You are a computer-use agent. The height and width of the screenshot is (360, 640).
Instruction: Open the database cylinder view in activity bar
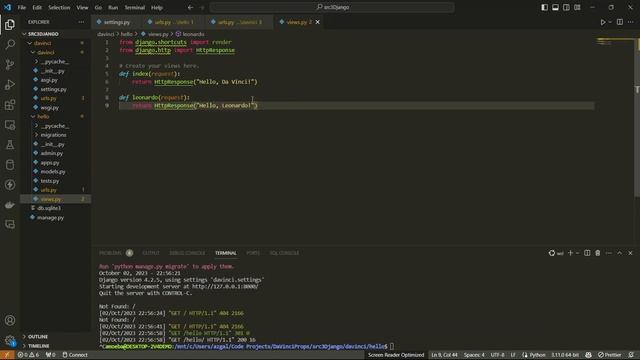point(10,165)
